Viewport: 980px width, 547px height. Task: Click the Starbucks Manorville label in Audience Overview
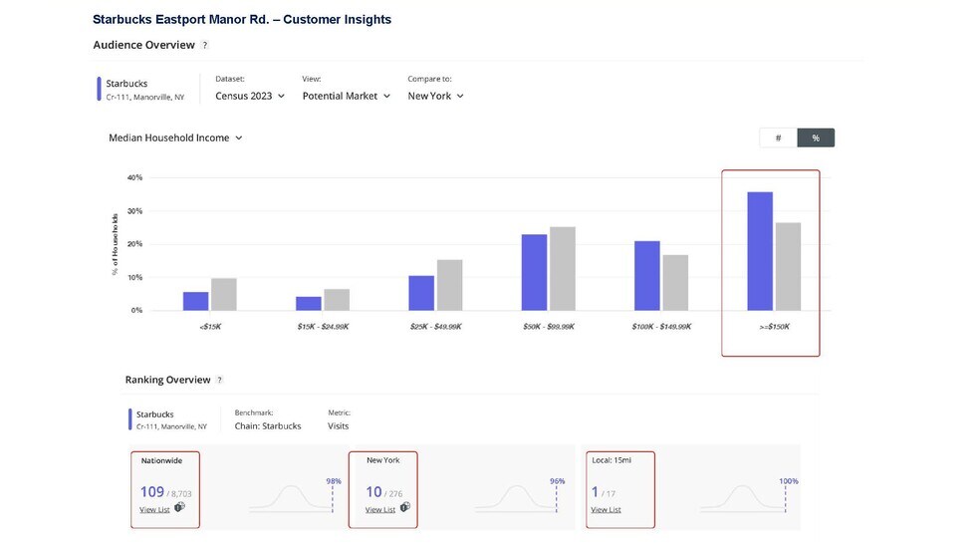click(x=145, y=90)
